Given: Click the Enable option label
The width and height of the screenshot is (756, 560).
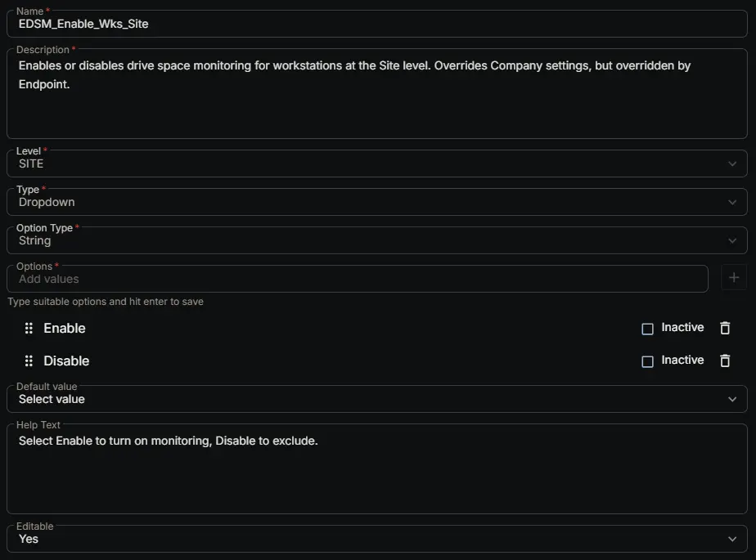Looking at the screenshot, I should click(65, 328).
